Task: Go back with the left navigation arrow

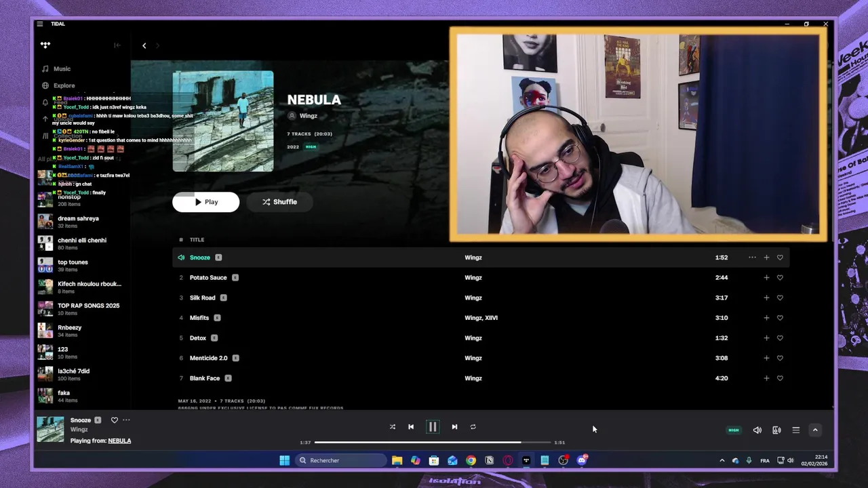Action: [x=144, y=45]
